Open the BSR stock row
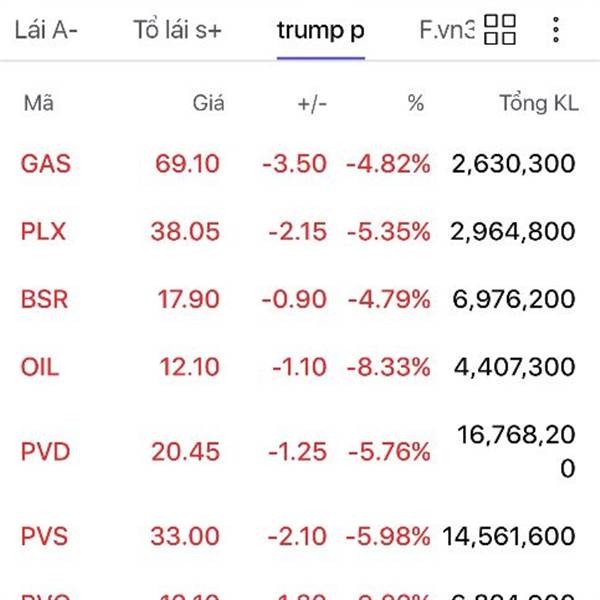The height and width of the screenshot is (600, 600). pyautogui.click(x=300, y=299)
